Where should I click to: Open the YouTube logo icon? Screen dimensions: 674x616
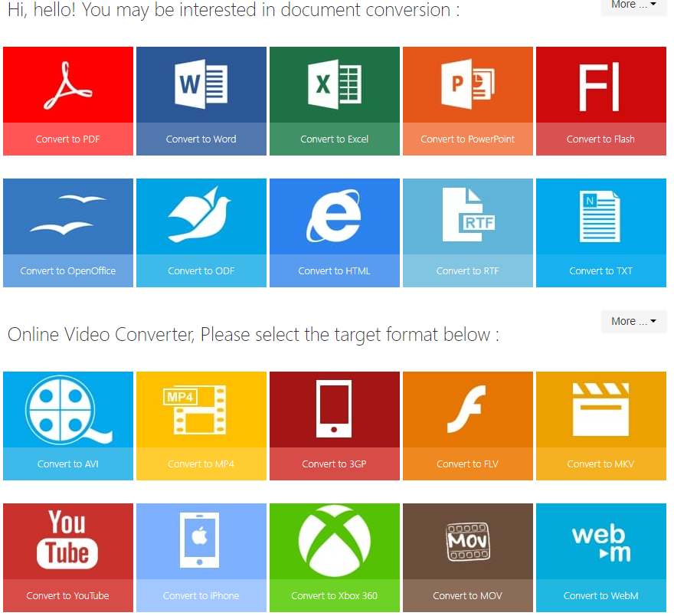[x=67, y=539]
